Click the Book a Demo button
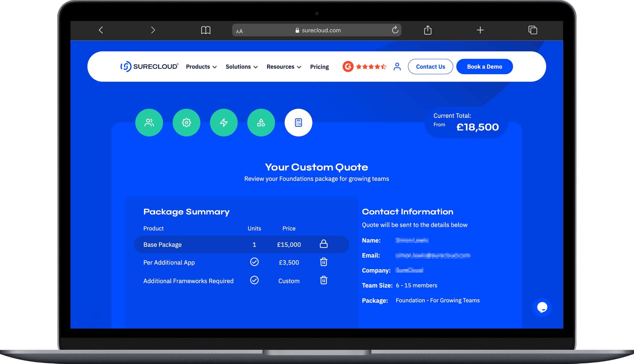Screen dimensions: 634x364 click(484, 66)
